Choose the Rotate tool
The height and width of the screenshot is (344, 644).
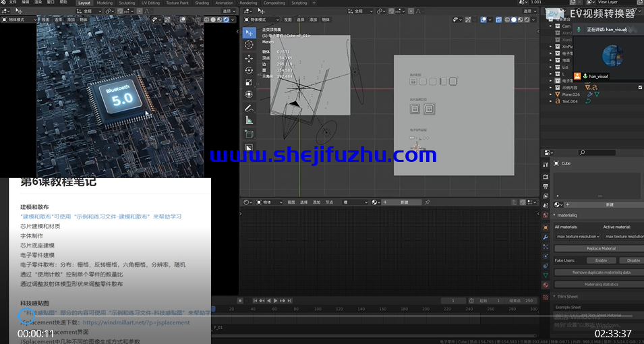click(249, 70)
